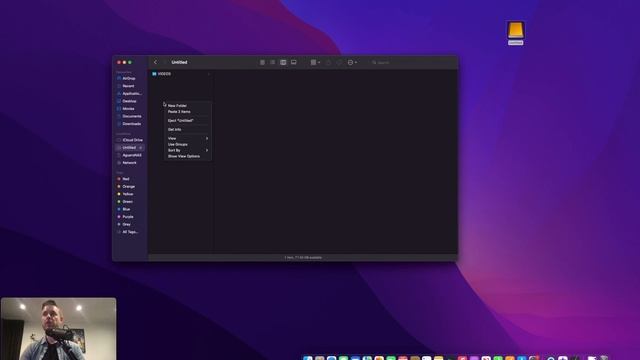640x360 pixels.
Task: Open the View submenu in the context menu
Action: pos(188,138)
